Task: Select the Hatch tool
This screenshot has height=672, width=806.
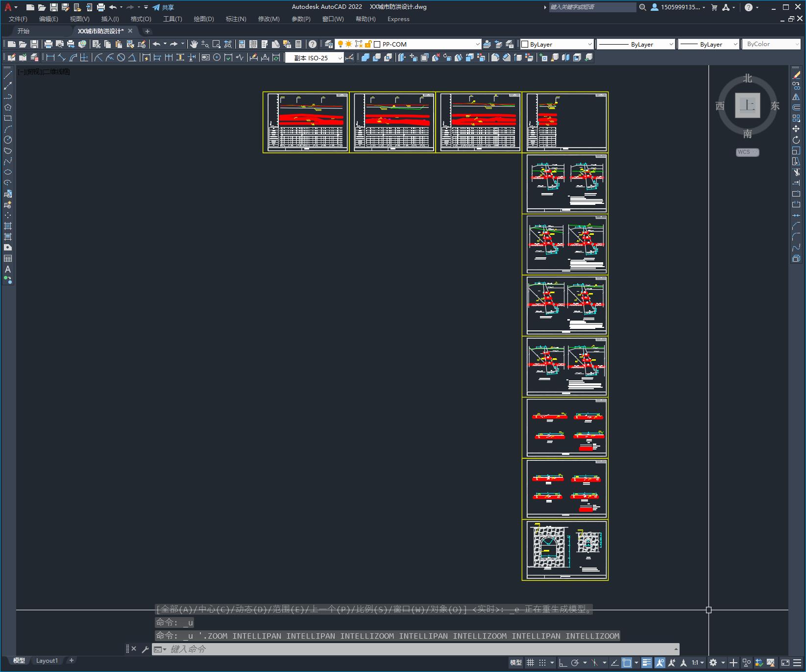Action: (8, 226)
